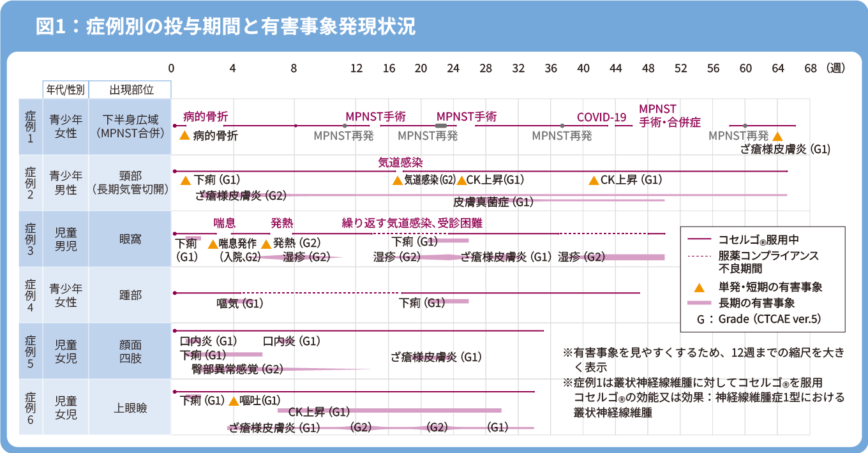The width and height of the screenshot is (868, 453).
Task: Click the legend pink bar for 長期の有害事象
Action: click(x=700, y=302)
